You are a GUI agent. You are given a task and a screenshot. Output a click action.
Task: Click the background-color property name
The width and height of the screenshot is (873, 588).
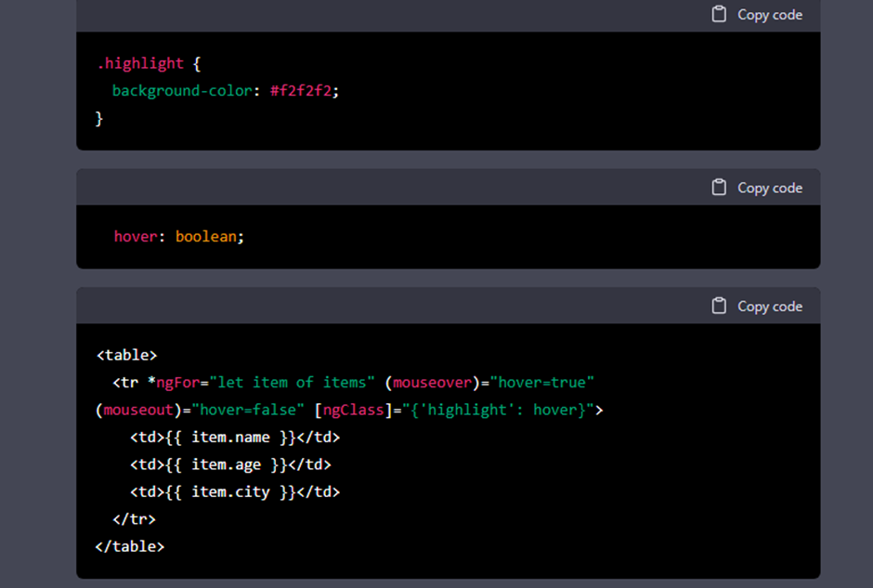(182, 91)
